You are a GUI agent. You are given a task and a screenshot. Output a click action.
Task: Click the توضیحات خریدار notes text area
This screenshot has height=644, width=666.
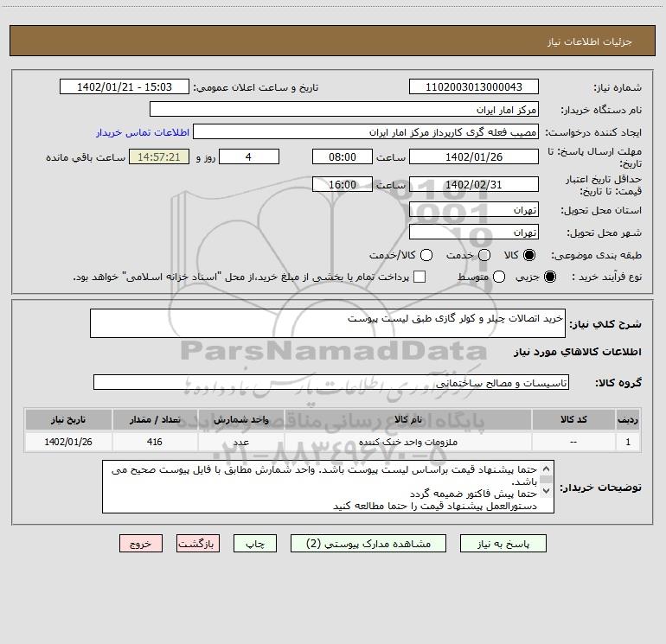pos(328,487)
